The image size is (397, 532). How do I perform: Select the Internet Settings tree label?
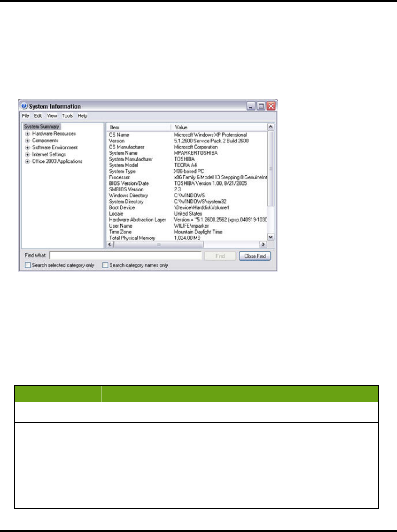[49, 154]
